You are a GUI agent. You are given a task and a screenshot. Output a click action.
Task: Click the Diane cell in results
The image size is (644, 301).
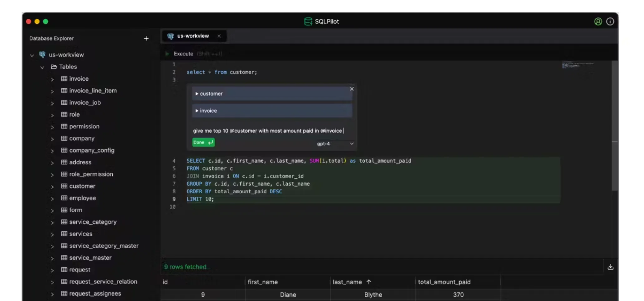click(x=288, y=295)
